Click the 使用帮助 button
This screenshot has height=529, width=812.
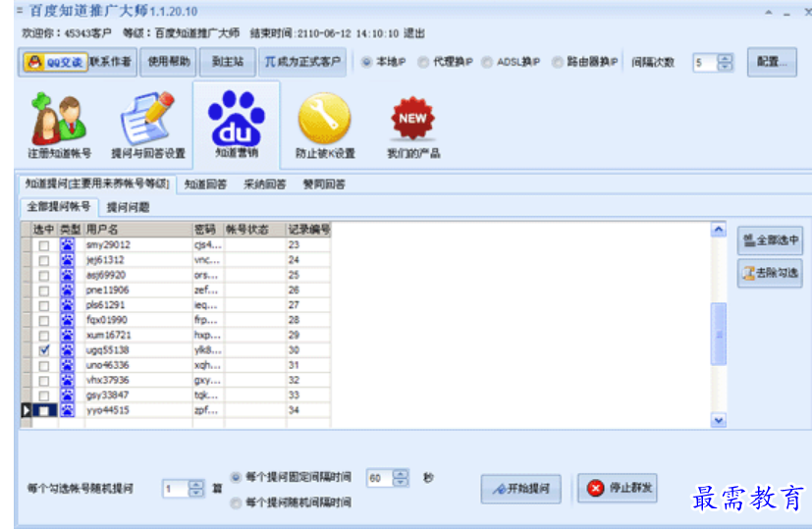click(x=169, y=62)
